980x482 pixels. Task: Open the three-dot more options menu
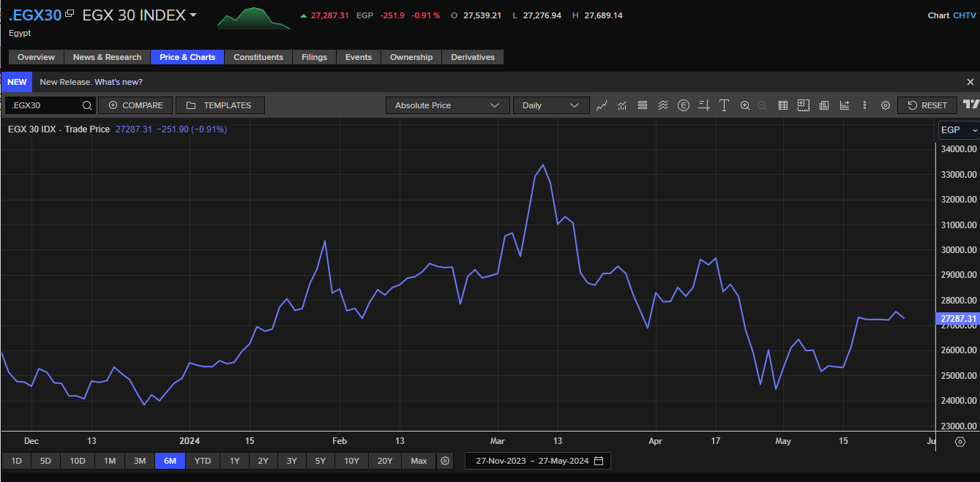click(864, 105)
